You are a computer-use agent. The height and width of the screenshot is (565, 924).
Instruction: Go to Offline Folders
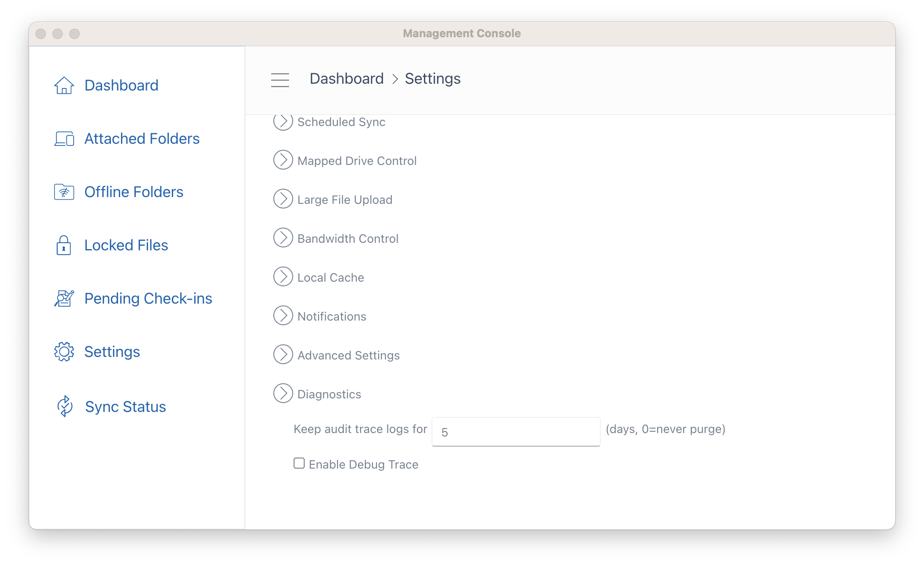point(134,192)
